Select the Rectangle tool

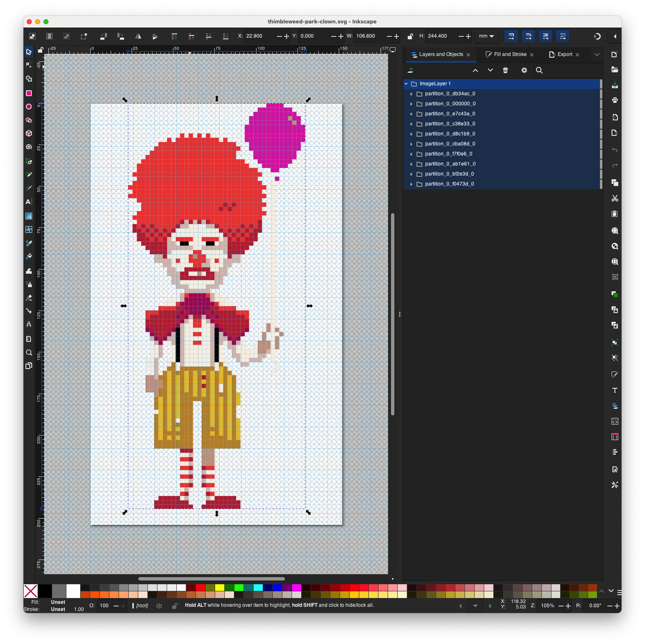[x=29, y=93]
